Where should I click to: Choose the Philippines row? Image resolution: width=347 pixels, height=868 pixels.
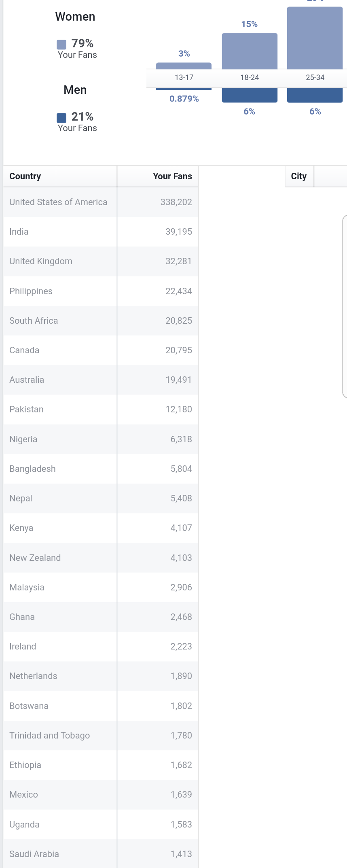tap(101, 291)
